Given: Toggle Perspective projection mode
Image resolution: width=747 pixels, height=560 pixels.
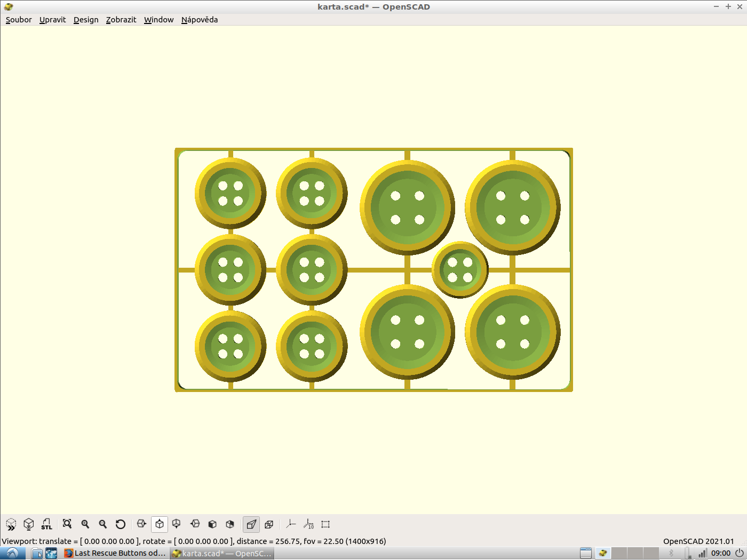Looking at the screenshot, I should pyautogui.click(x=251, y=524).
